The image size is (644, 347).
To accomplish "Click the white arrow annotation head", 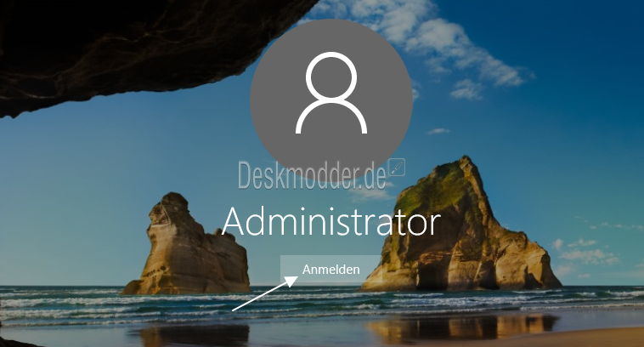I will coord(291,281).
